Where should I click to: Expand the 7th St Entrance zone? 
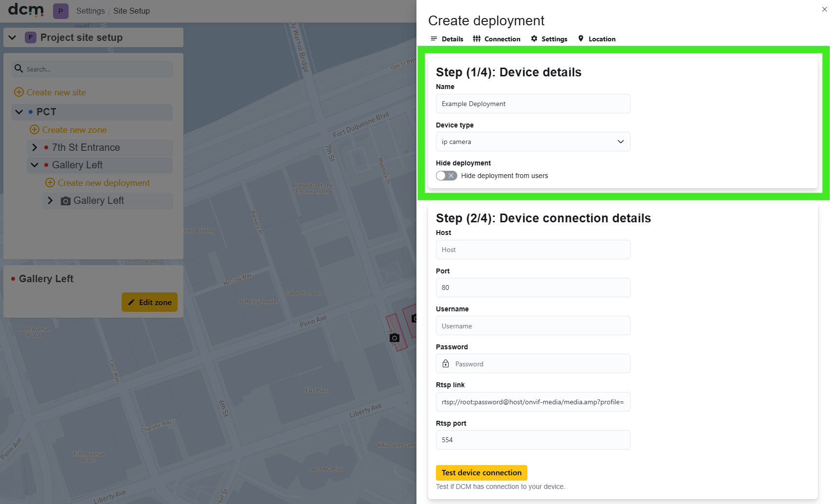point(35,147)
